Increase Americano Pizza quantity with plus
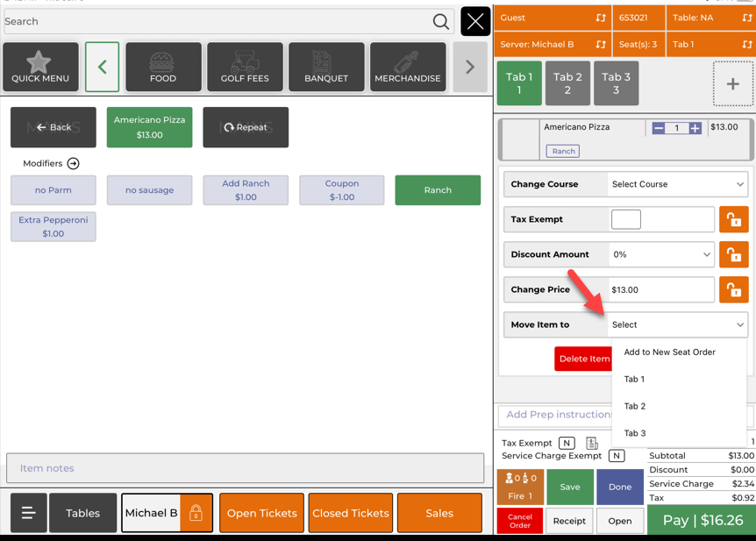Image resolution: width=756 pixels, height=541 pixels. coord(695,128)
